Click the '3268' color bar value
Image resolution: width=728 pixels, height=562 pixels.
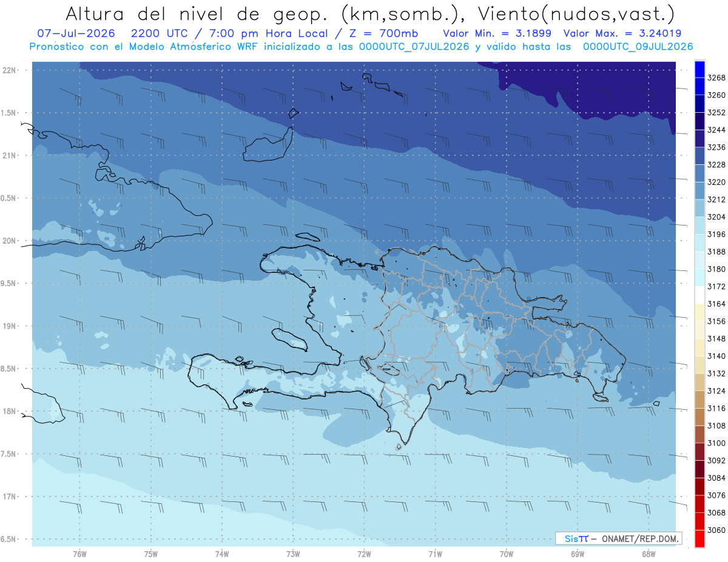[x=716, y=78]
